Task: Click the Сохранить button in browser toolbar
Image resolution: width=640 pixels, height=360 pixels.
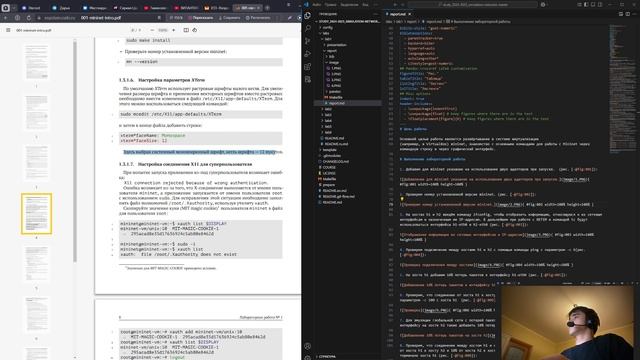Action: [229, 18]
